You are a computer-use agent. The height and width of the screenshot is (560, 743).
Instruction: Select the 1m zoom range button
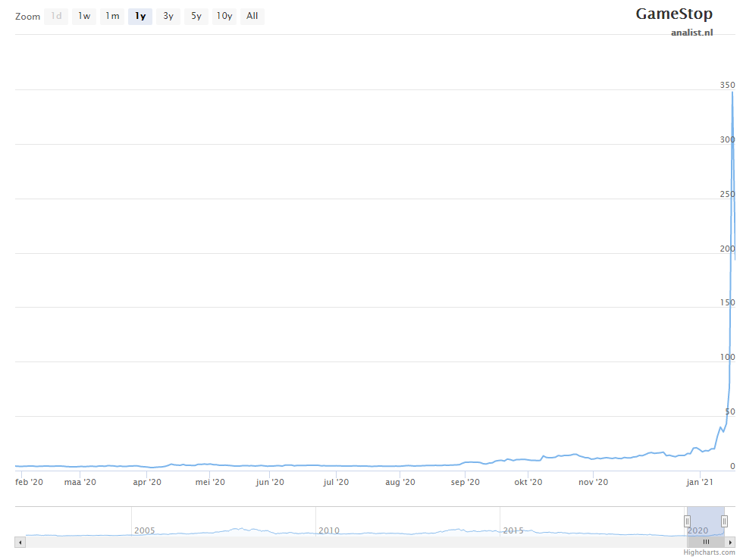[112, 16]
